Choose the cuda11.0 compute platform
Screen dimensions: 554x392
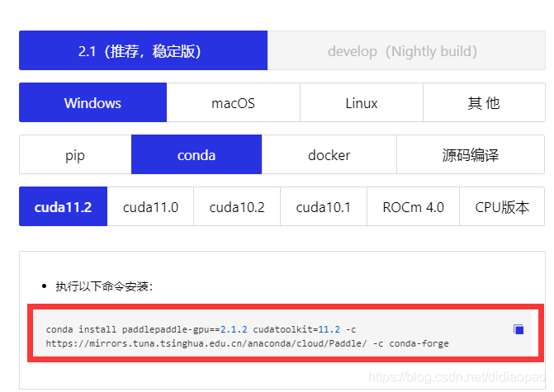(x=150, y=207)
